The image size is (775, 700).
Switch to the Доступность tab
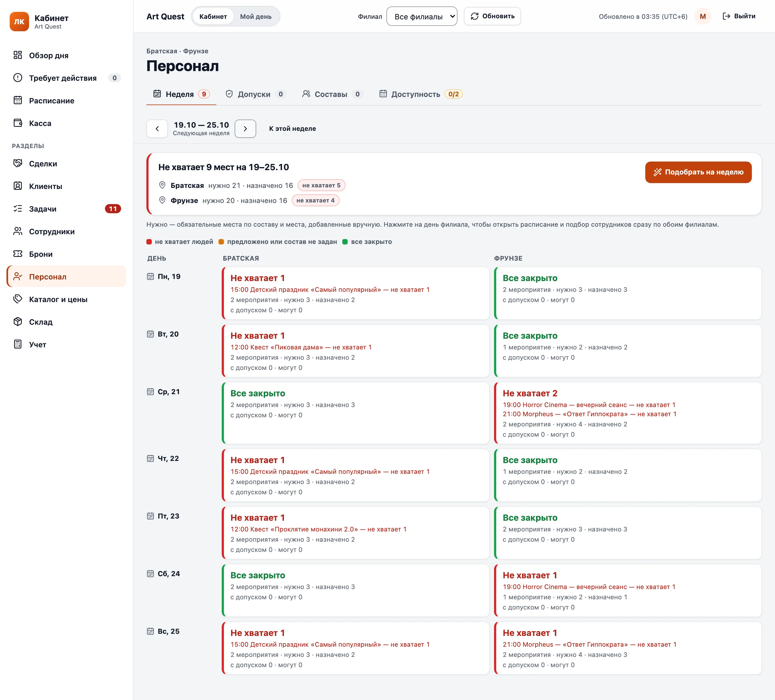tap(421, 94)
